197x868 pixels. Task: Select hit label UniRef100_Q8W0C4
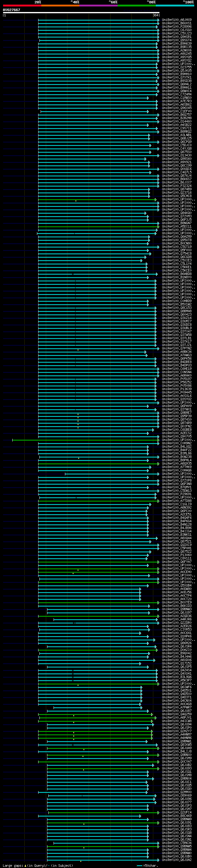pyautogui.click(x=177, y=91)
